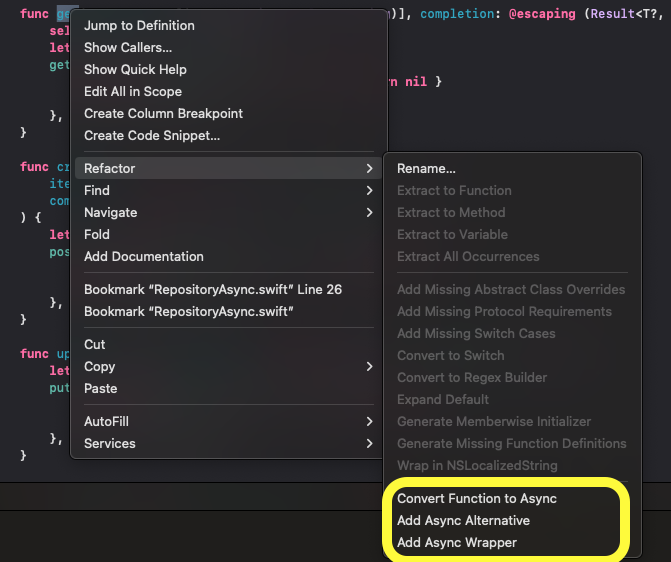The height and width of the screenshot is (562, 671).
Task: Click chevron arrow beside Refactor
Action: click(x=369, y=168)
